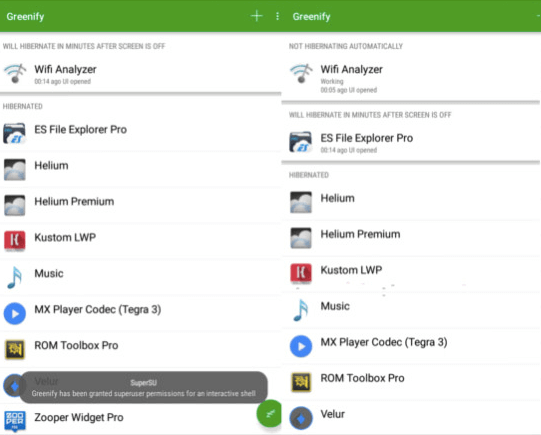Select Music text in right list

335,306
